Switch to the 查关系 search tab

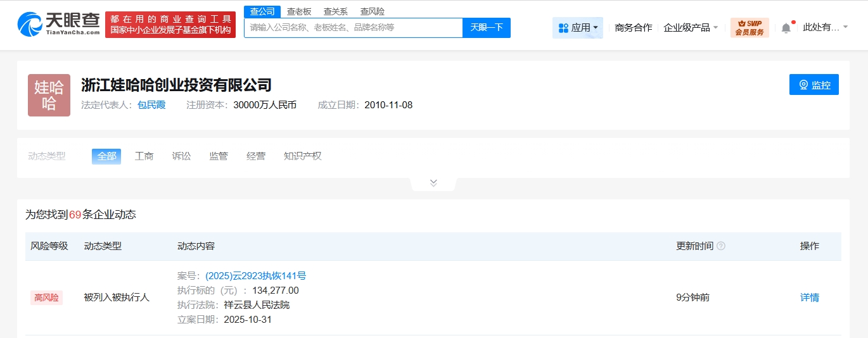(336, 11)
